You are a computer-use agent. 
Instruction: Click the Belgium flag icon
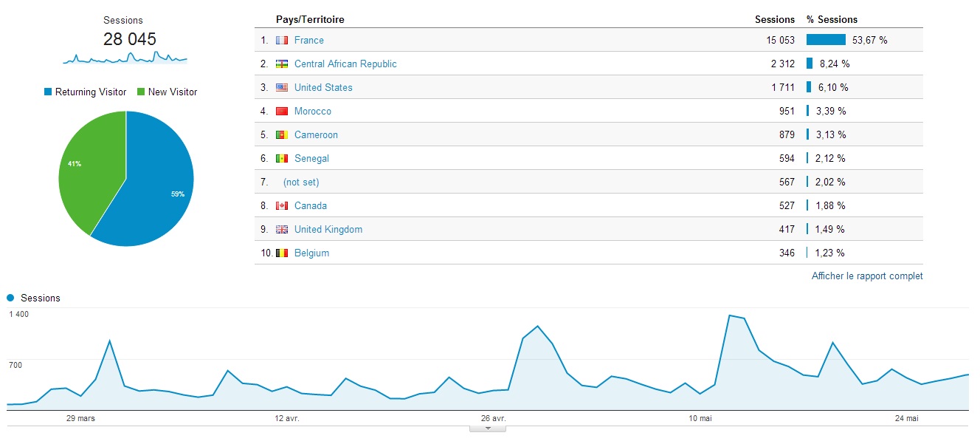(282, 253)
